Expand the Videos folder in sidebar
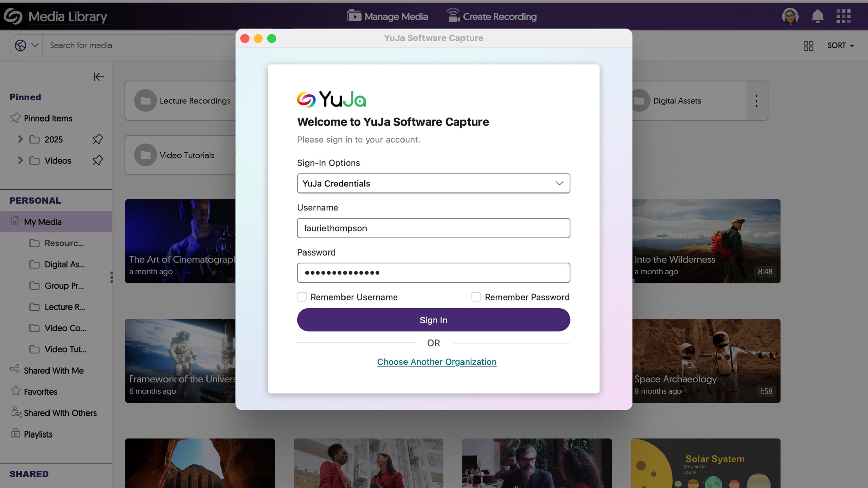868x488 pixels. point(20,160)
